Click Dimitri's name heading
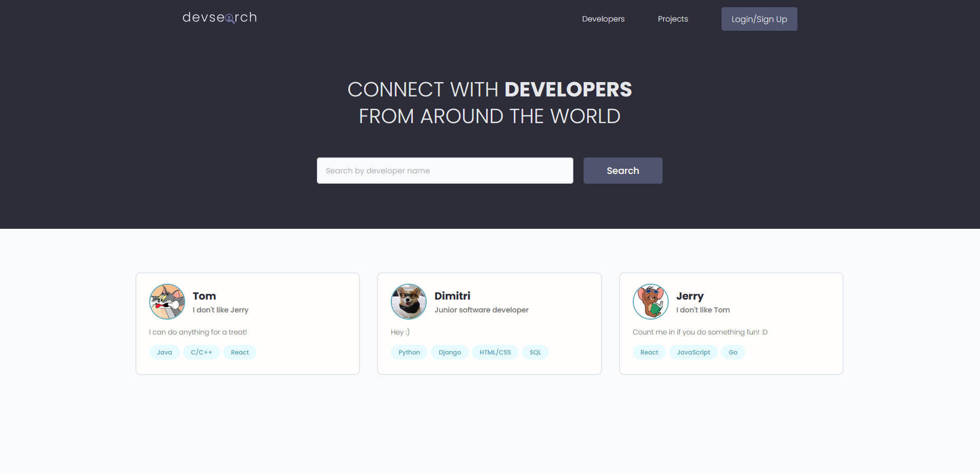This screenshot has width=980, height=474. [452, 296]
